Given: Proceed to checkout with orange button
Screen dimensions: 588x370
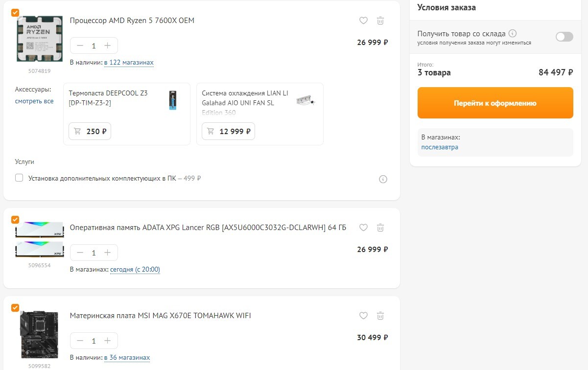Looking at the screenshot, I should coord(495,103).
